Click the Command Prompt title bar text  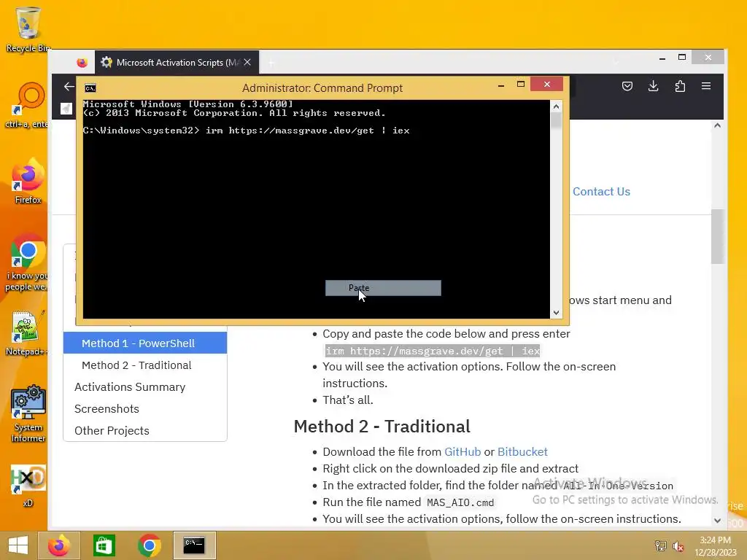click(322, 88)
